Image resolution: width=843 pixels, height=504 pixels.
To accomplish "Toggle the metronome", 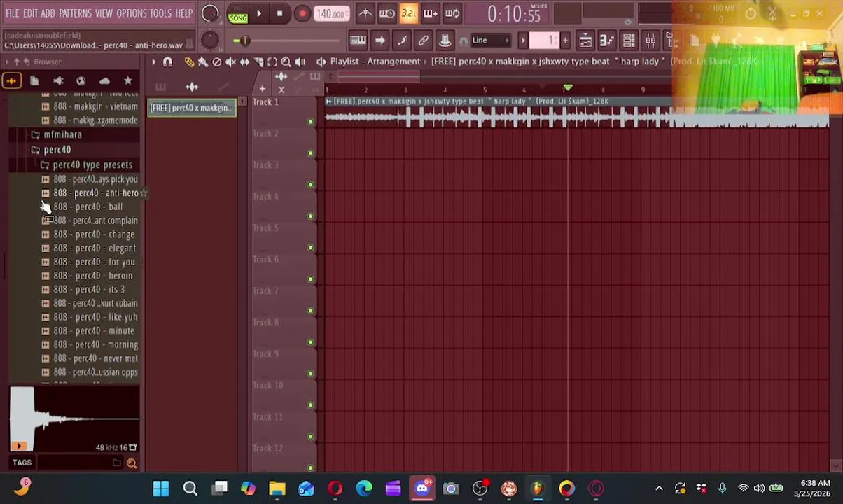I will point(365,13).
